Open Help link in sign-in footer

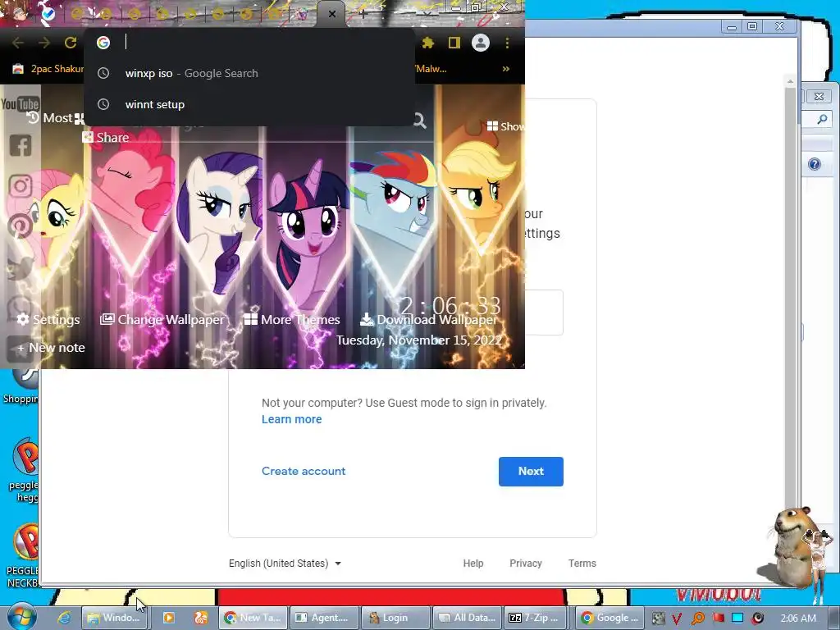(473, 563)
